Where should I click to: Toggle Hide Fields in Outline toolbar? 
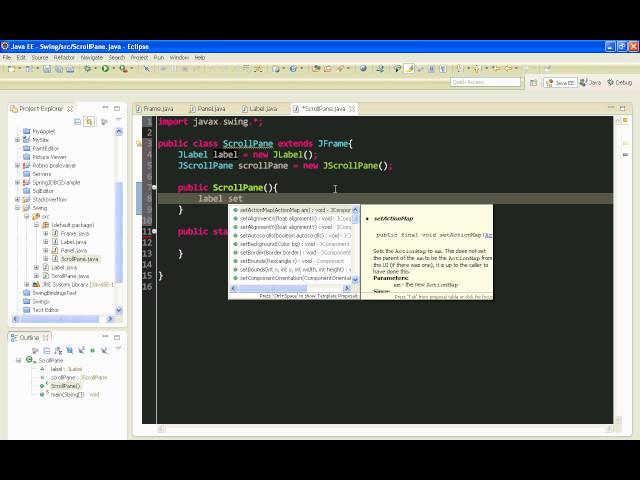pos(70,350)
